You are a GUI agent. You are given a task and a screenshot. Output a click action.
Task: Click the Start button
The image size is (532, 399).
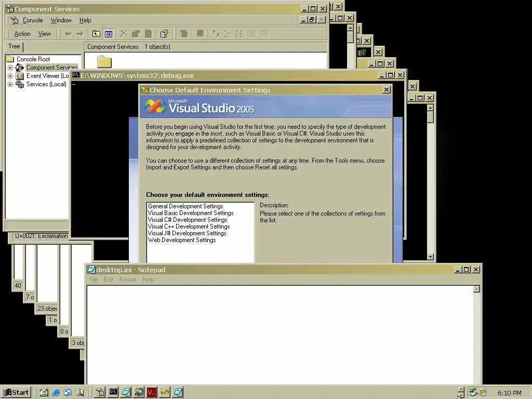pos(16,393)
